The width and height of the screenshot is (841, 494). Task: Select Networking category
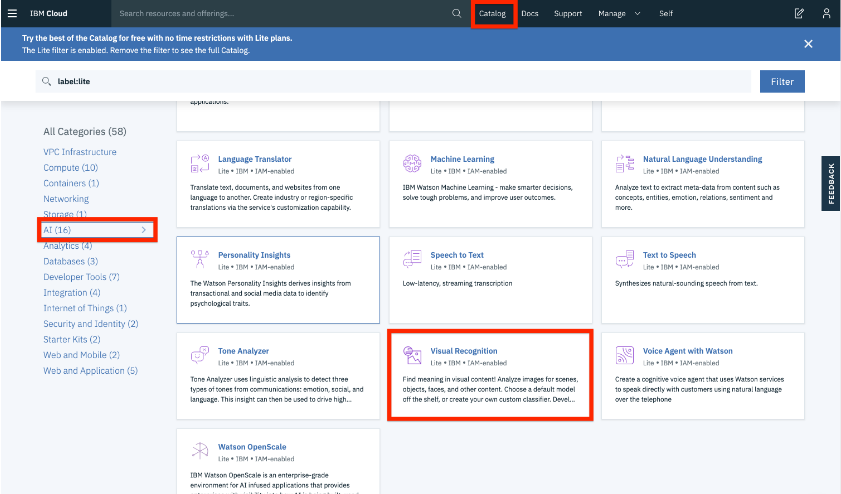[66, 198]
